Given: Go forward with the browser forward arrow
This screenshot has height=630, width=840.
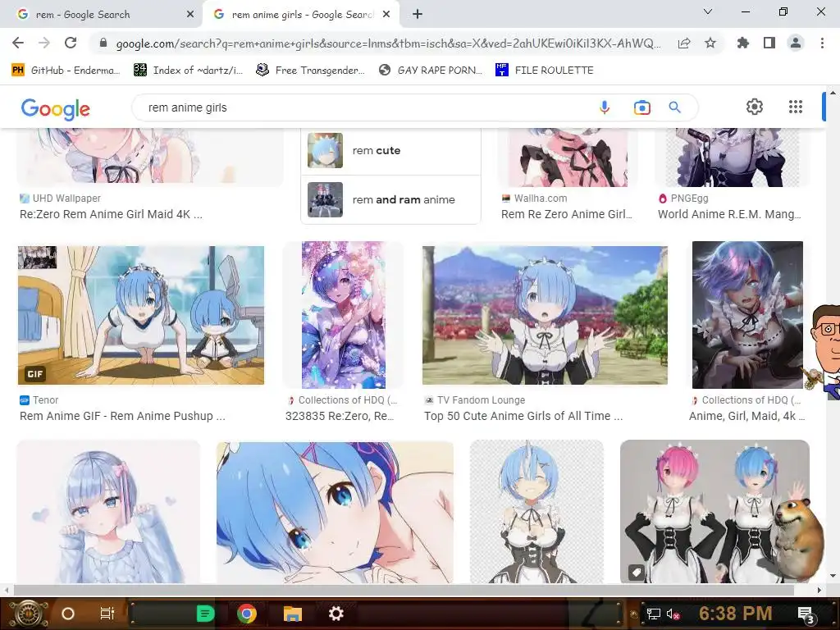Looking at the screenshot, I should [44, 43].
